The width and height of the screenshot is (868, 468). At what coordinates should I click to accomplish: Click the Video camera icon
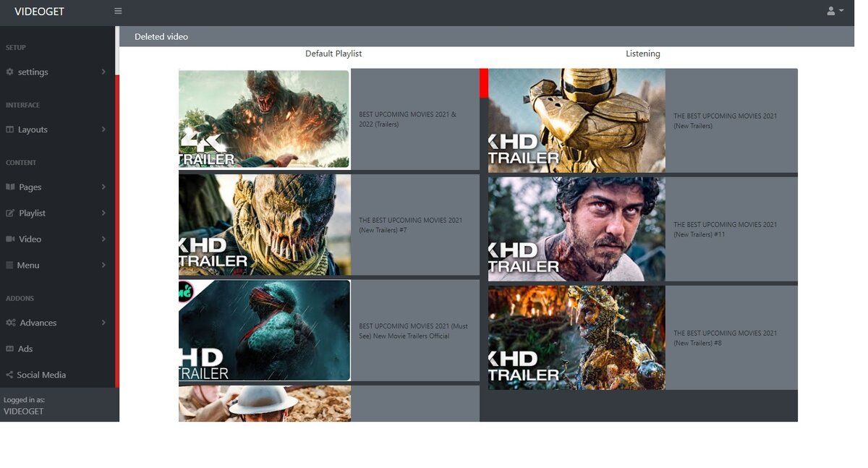point(10,239)
